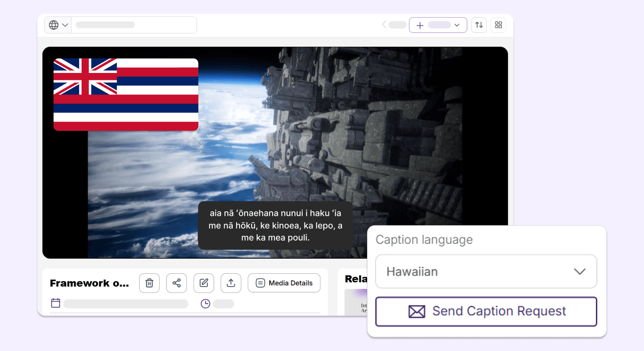Switch to grid view icon

(x=498, y=25)
